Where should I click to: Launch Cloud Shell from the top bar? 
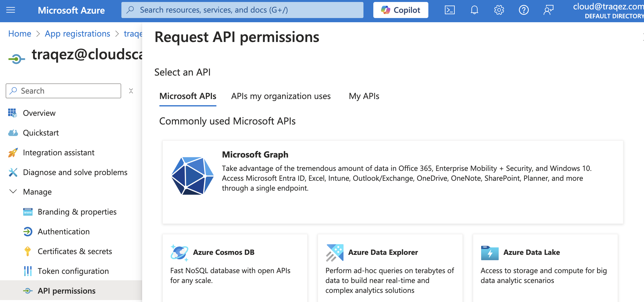[x=450, y=10]
